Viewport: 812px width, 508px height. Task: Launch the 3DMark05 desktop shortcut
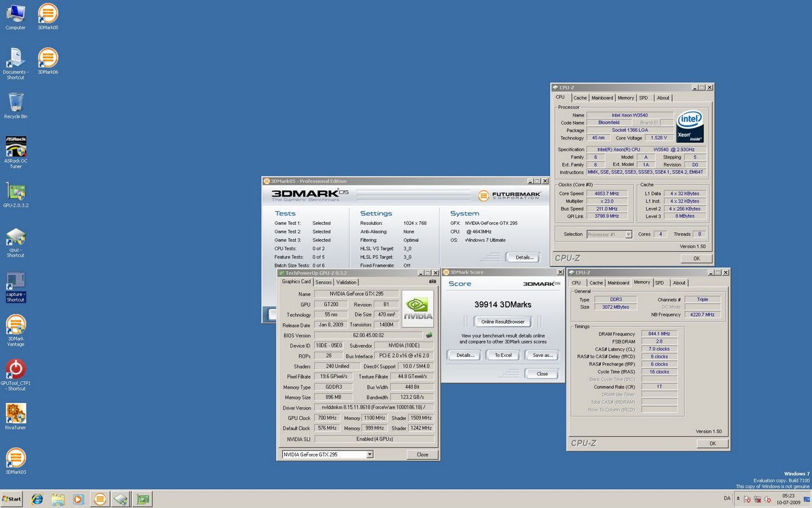point(47,17)
